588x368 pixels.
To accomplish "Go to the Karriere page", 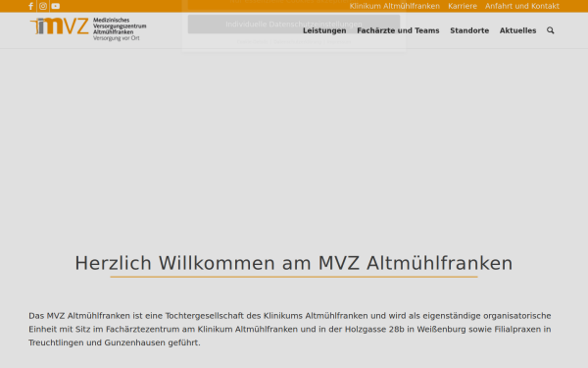I will (x=463, y=6).
